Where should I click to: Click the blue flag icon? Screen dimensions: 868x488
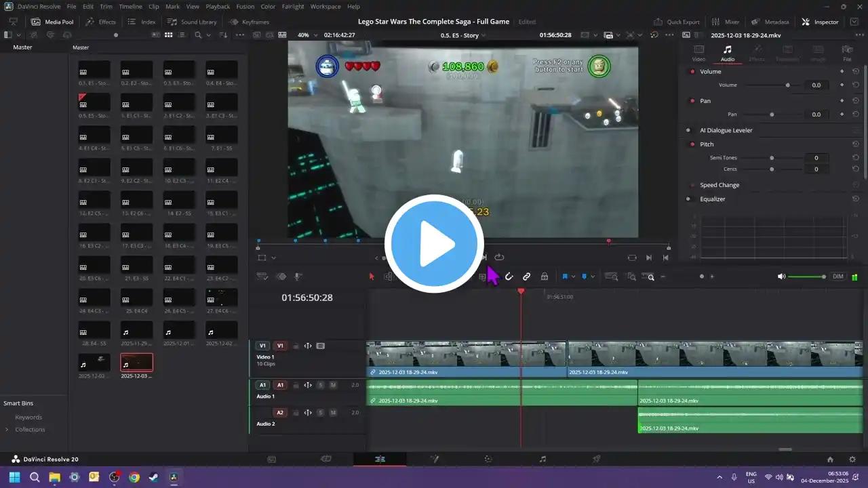(x=564, y=277)
